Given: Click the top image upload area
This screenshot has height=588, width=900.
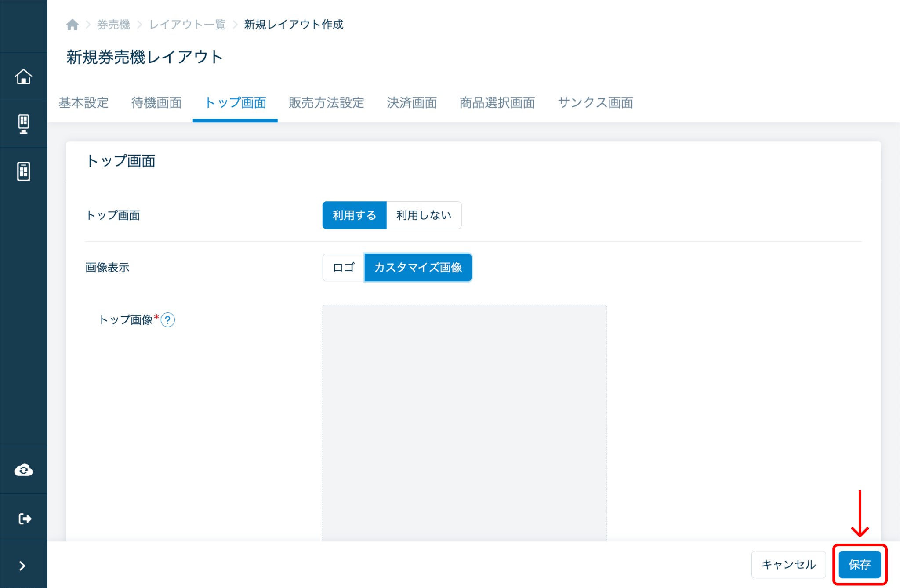Looking at the screenshot, I should pyautogui.click(x=465, y=422).
